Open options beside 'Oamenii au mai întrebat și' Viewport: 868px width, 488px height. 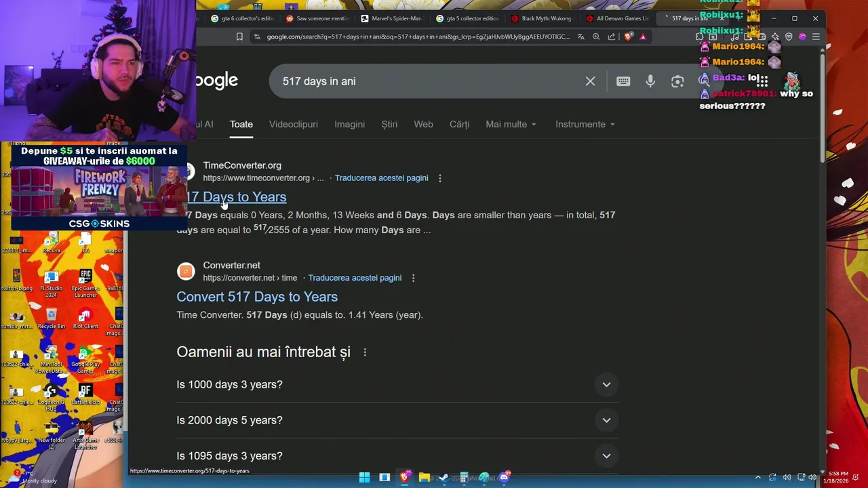(365, 352)
